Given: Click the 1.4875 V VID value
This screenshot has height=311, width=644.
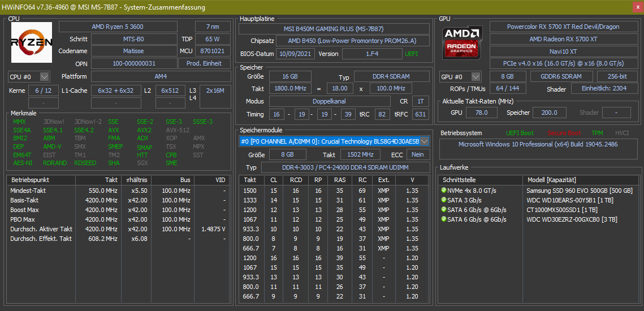Looking at the screenshot, I should 213,229.
